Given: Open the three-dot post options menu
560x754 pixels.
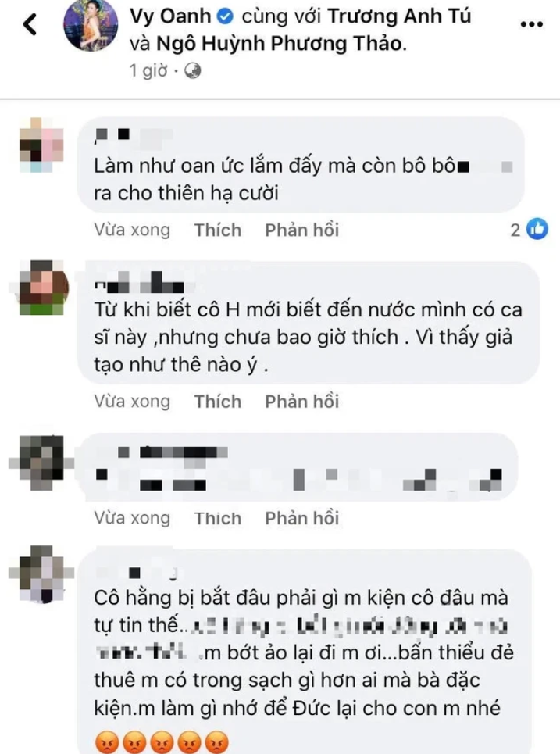Looking at the screenshot, I should click(532, 24).
